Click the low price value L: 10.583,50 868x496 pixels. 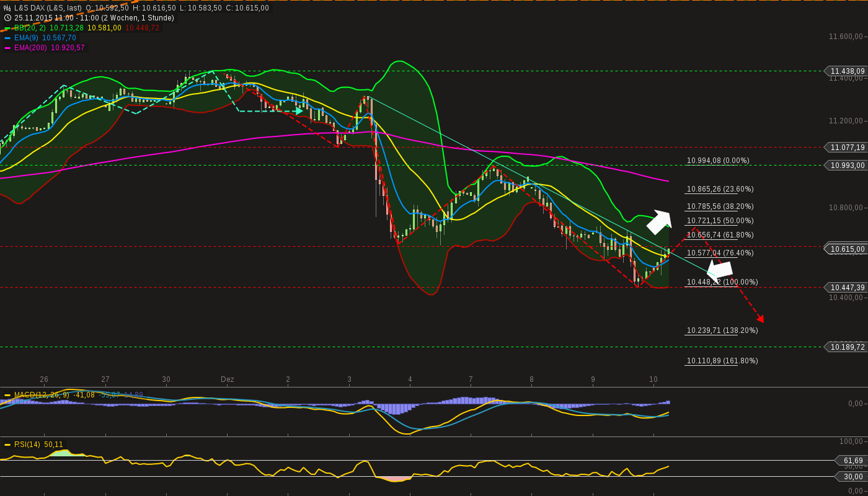[200, 8]
